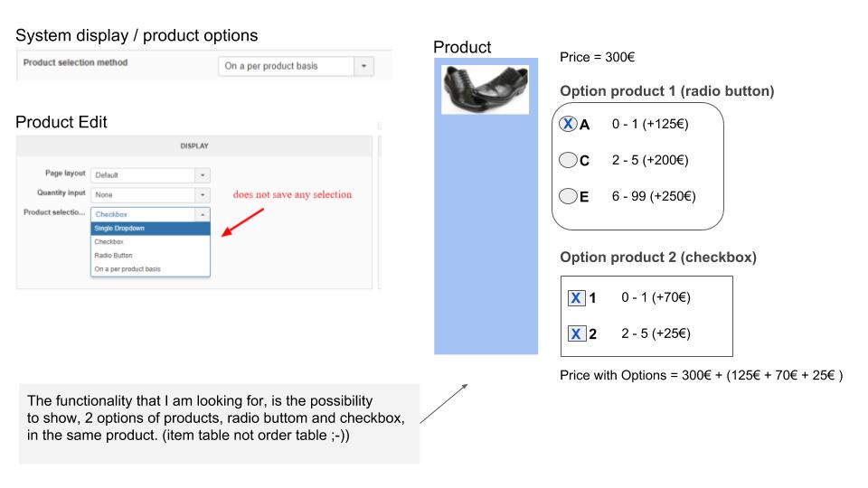Uncheck checkbox option 1 (+70€)
Image resolution: width=868 pixels, height=488 pixels.
coord(576,298)
